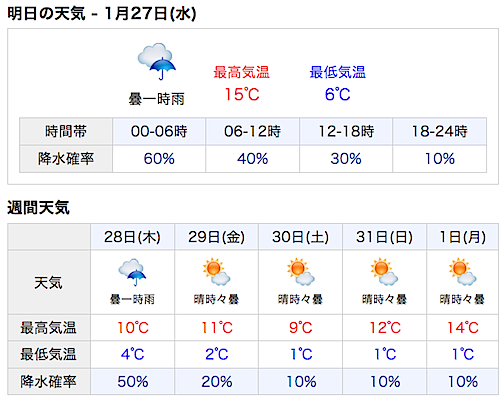This screenshot has width=504, height=401.
Task: Click the 14℃ high on 1日(月)
Action: point(463,328)
